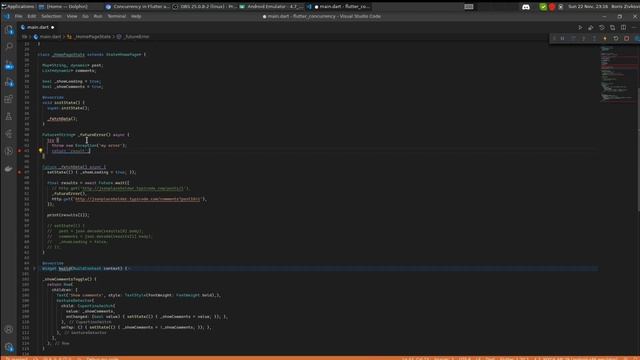Image resolution: width=640 pixels, height=360 pixels.
Task: Click the 'Debug my code' status bar entry
Action: point(102,358)
